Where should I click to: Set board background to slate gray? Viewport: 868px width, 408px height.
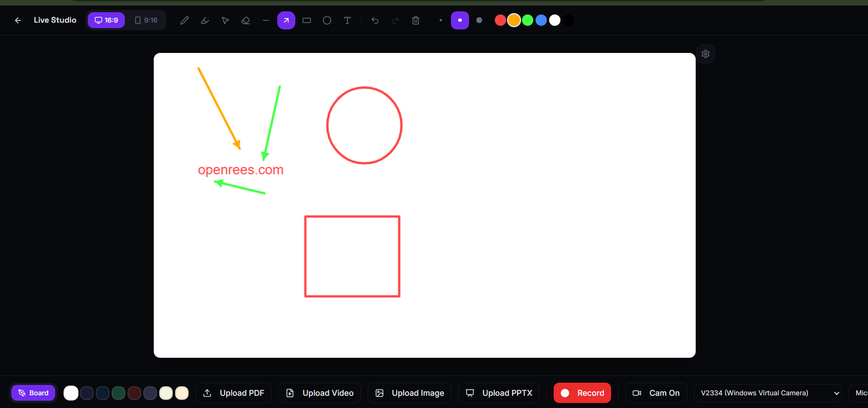coord(150,393)
